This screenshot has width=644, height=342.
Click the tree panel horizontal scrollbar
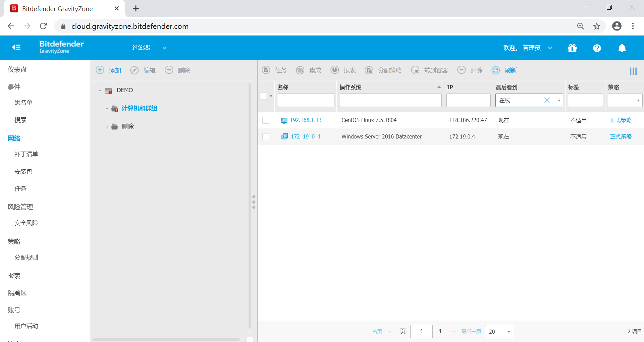click(166, 339)
